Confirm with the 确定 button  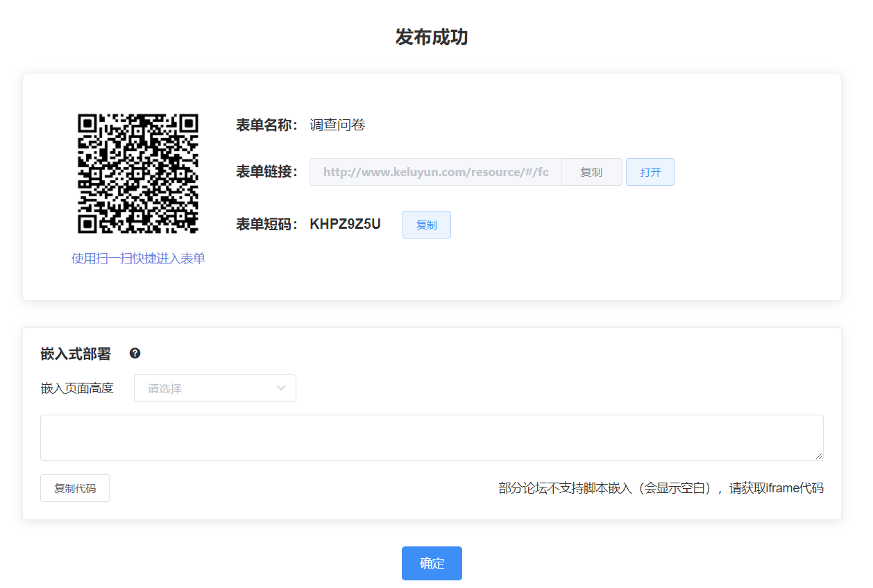point(432,563)
